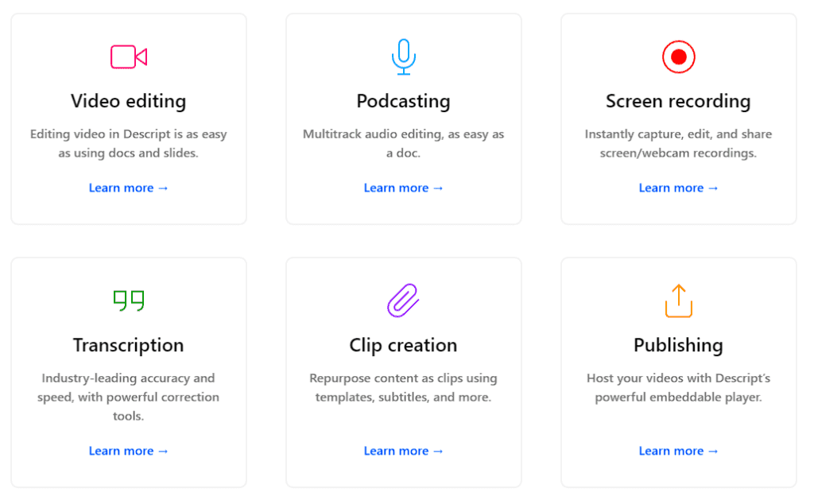Click the orange upload icon
Viewport: 814px width, 504px height.
678,300
